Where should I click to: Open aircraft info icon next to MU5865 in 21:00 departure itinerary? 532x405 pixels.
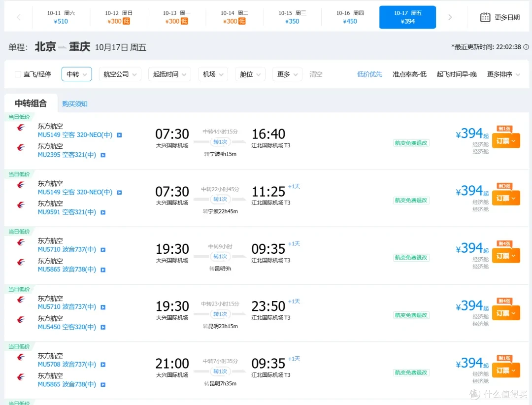point(103,385)
